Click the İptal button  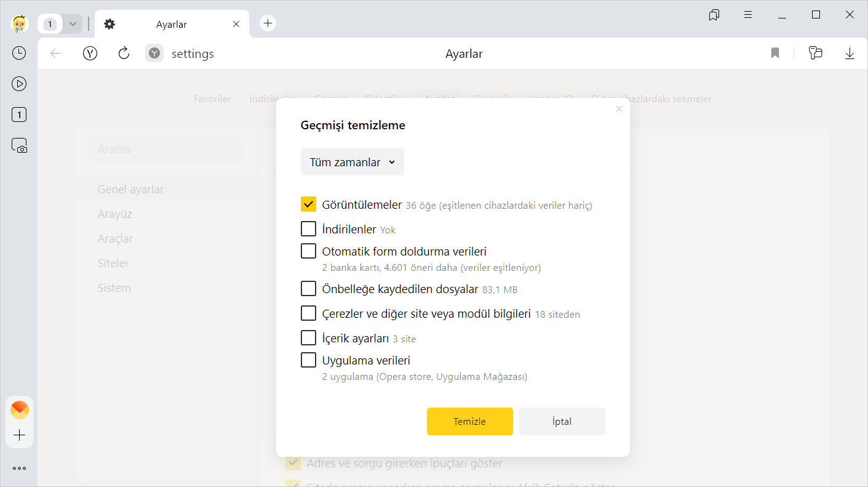(562, 422)
